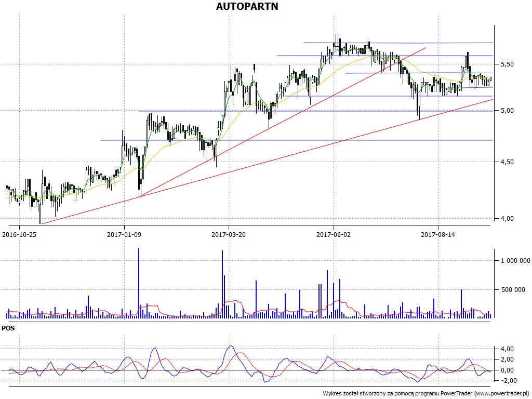Viewport: 532px width, 399px height.
Task: Click the 2017-01-09 date label
Action: (x=124, y=234)
